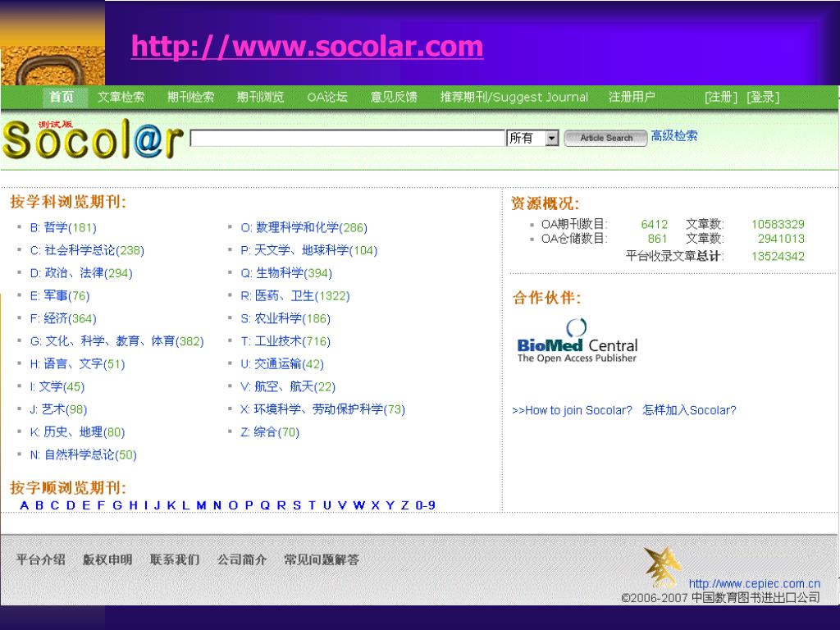Browse category Q: 生物科学(394)
The width and height of the screenshot is (840, 630).
tap(286, 273)
